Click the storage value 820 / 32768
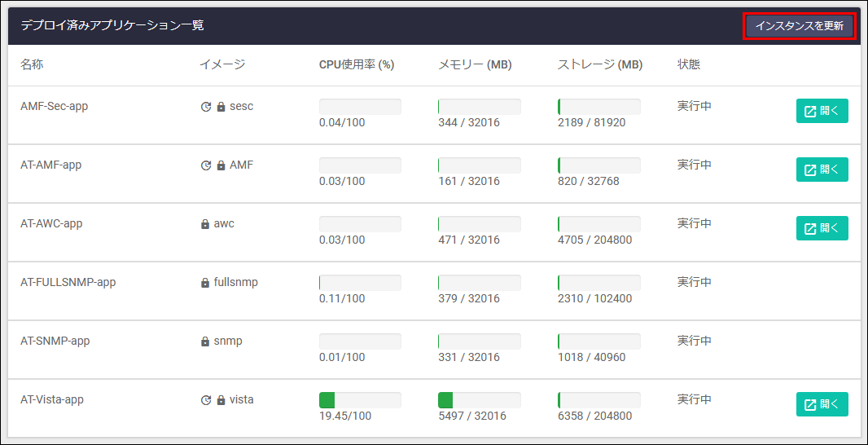Viewport: 868px width, 445px height. click(x=589, y=181)
